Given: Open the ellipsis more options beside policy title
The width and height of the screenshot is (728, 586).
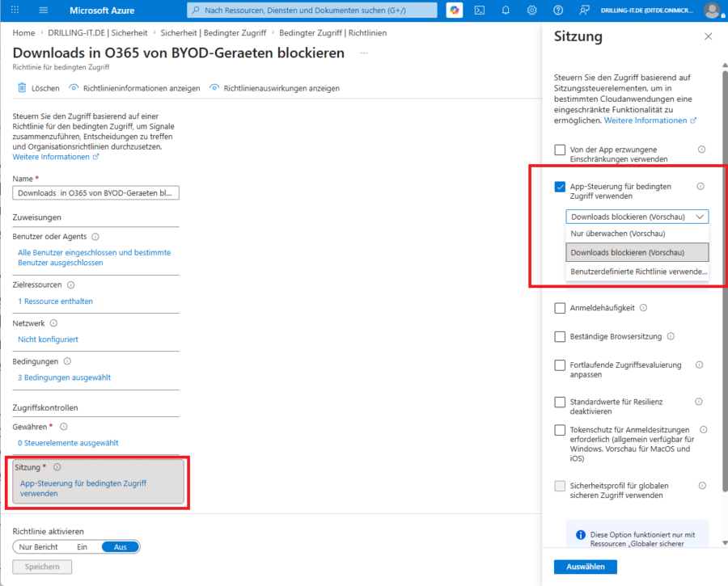Looking at the screenshot, I should click(x=364, y=53).
